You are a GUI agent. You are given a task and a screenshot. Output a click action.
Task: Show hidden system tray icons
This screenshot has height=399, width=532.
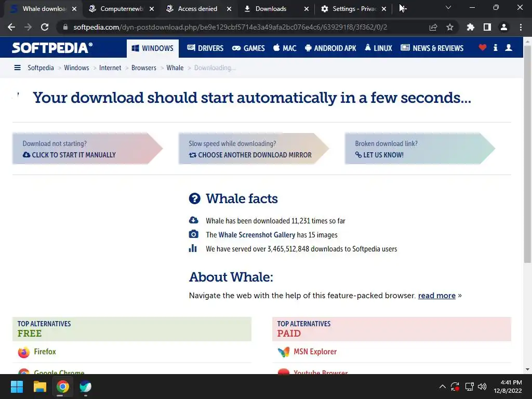[443, 387]
